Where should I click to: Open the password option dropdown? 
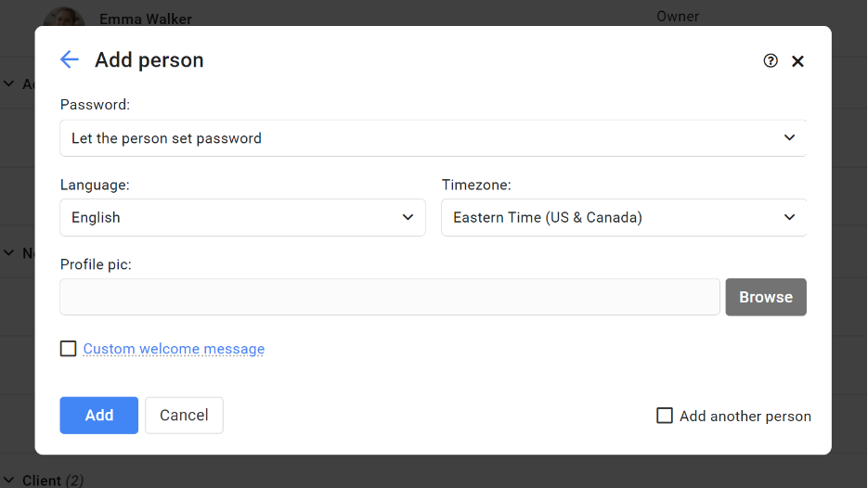click(433, 138)
